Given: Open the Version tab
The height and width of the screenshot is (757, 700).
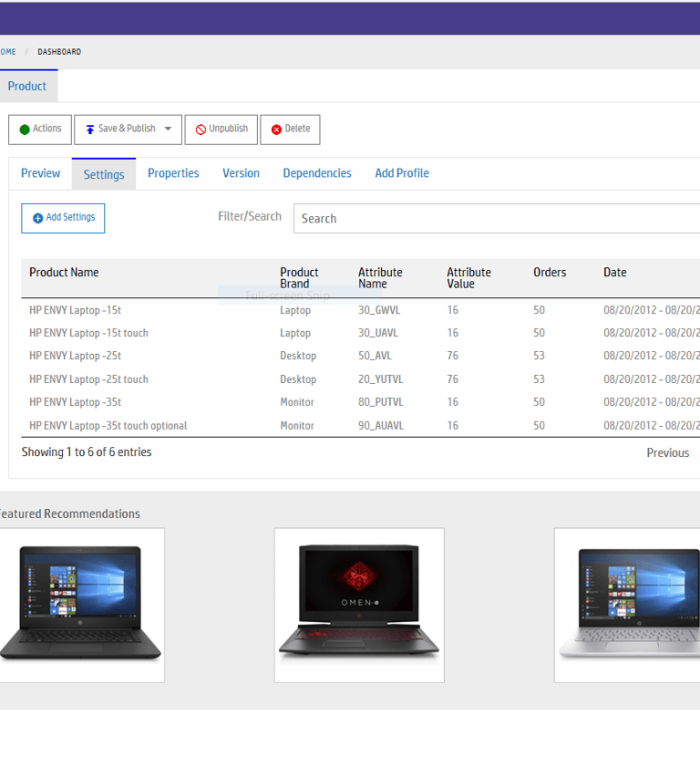Looking at the screenshot, I should pyautogui.click(x=241, y=173).
